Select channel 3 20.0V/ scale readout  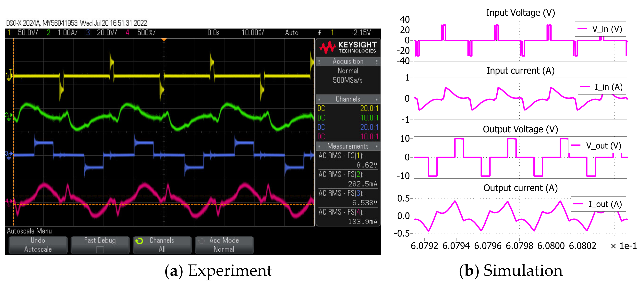click(x=107, y=33)
